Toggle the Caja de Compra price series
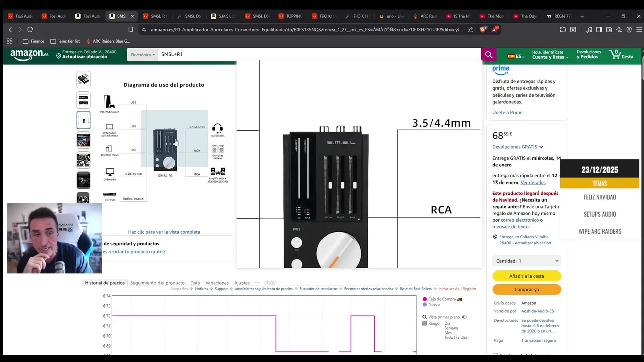Screen dimensions: 644x362 (442, 299)
